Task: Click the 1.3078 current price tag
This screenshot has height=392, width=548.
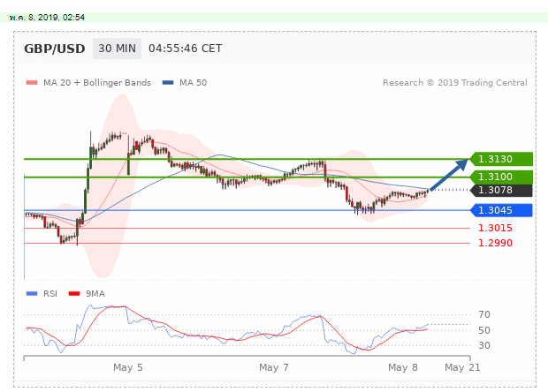Action: (x=501, y=190)
